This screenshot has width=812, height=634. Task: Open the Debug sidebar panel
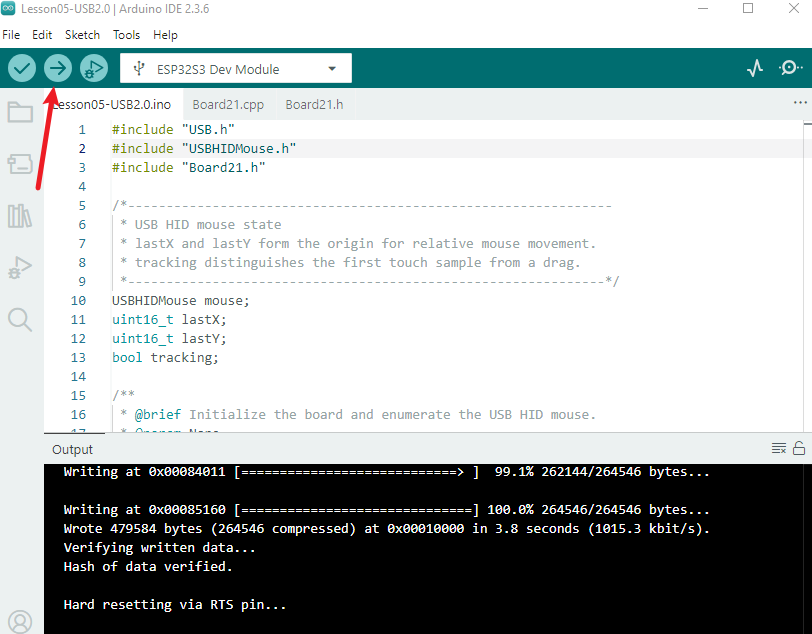(20, 267)
